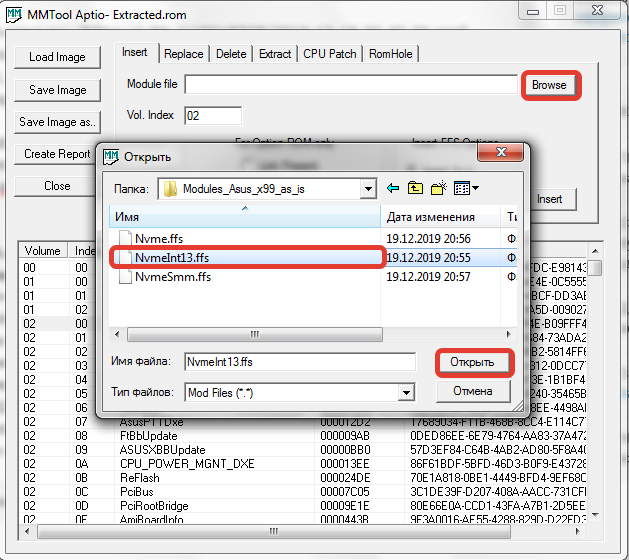Click the Module file input field
Image resolution: width=629 pixels, height=560 pixels.
click(351, 84)
